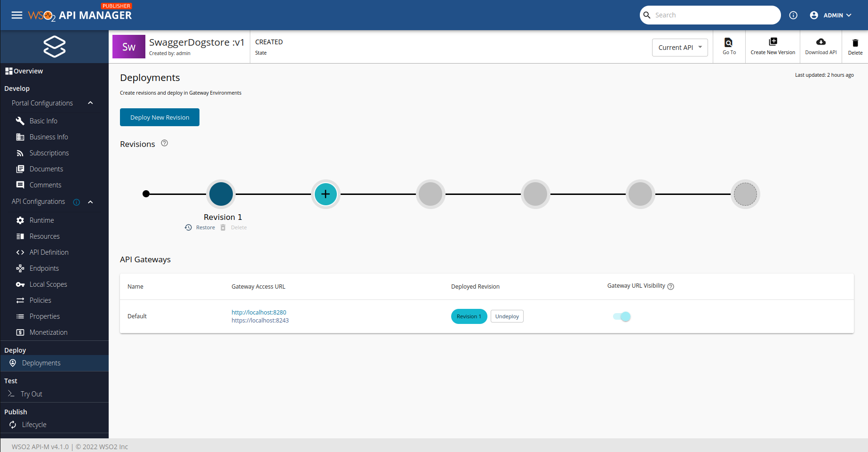The image size is (868, 452).
Task: Open the Current API dropdown
Action: pyautogui.click(x=680, y=48)
